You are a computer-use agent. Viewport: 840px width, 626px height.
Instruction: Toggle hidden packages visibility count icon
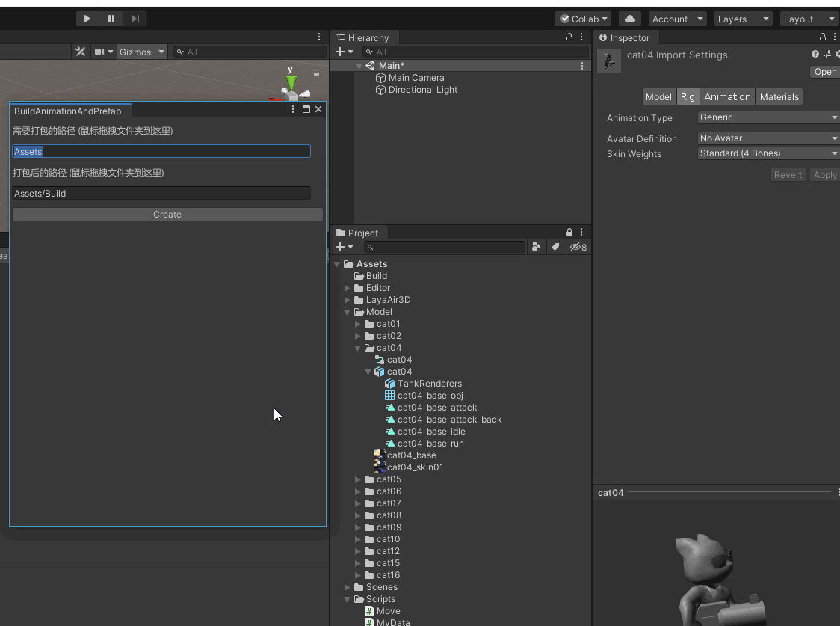click(x=578, y=247)
